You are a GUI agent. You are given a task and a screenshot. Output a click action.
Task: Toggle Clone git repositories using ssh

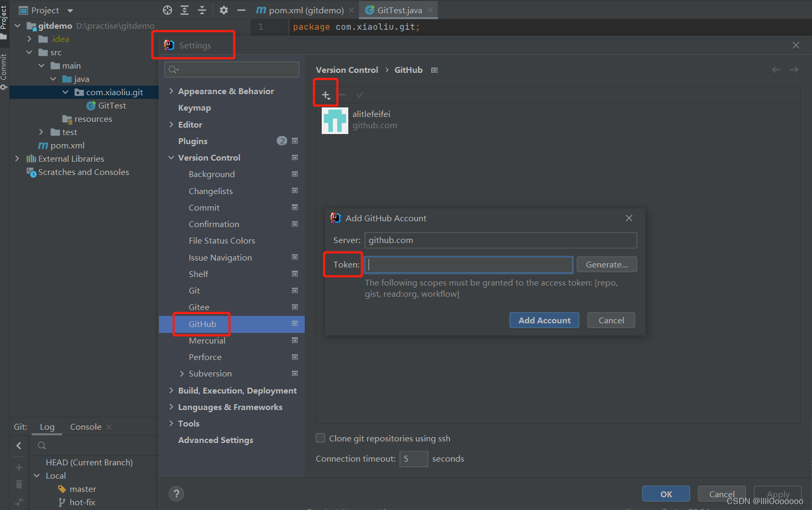321,438
